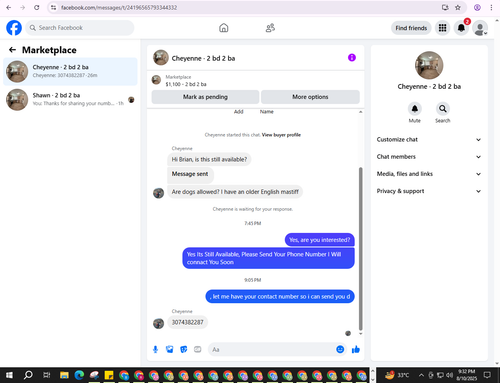The width and height of the screenshot is (500, 383).
Task: Open the taskbar clock showing 9:32 PM
Action: (x=467, y=375)
